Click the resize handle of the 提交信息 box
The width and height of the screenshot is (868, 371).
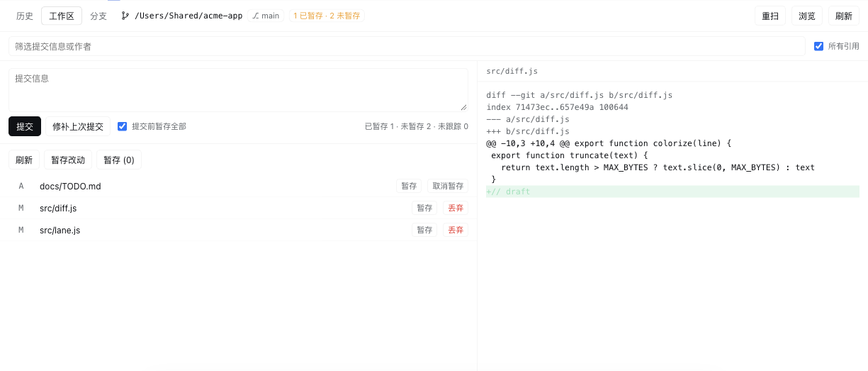(x=464, y=107)
